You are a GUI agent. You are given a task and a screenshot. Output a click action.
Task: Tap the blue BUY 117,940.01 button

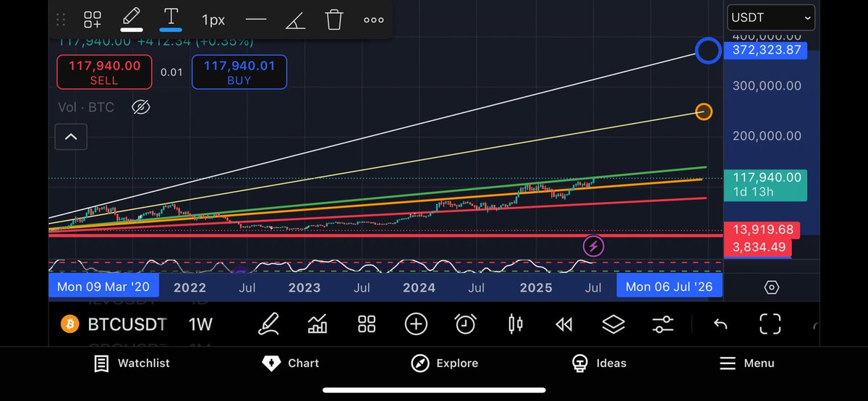click(239, 72)
